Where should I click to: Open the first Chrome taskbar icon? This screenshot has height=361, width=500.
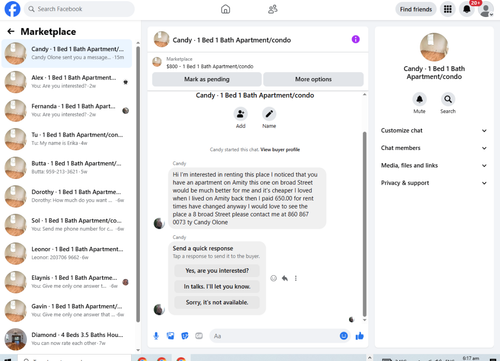click(142, 359)
